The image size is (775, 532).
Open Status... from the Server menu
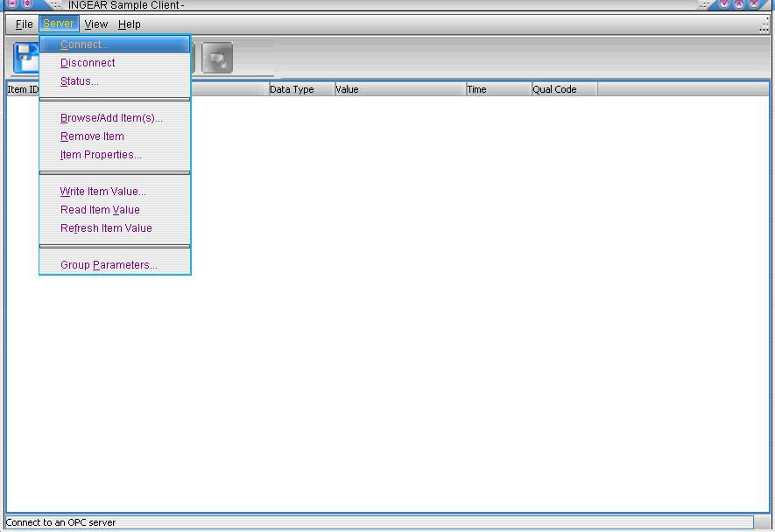[115, 81]
